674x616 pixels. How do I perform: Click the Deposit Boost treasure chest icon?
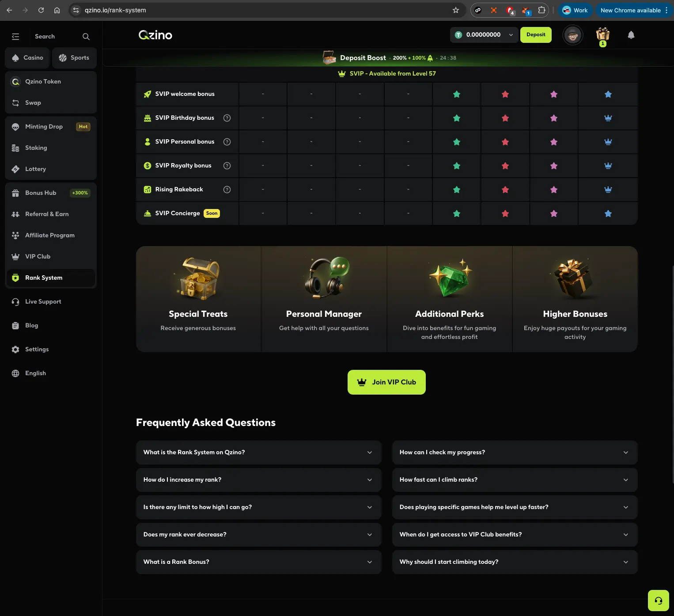coord(329,57)
